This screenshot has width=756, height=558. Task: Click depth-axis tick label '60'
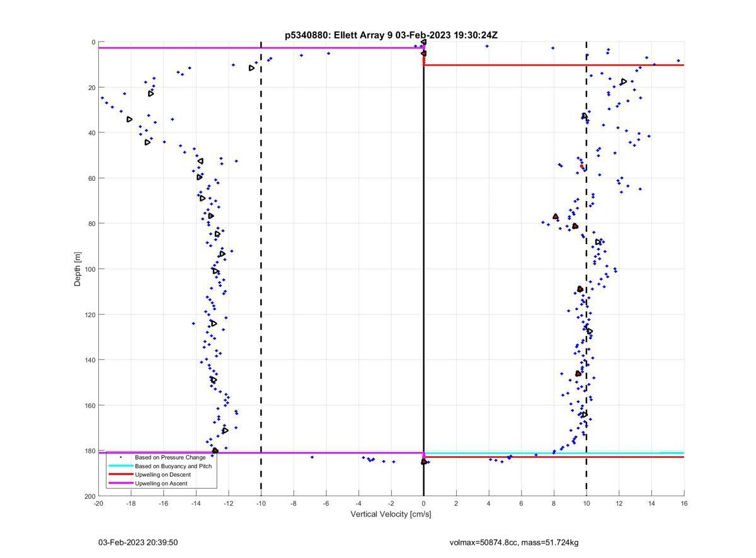91,178
